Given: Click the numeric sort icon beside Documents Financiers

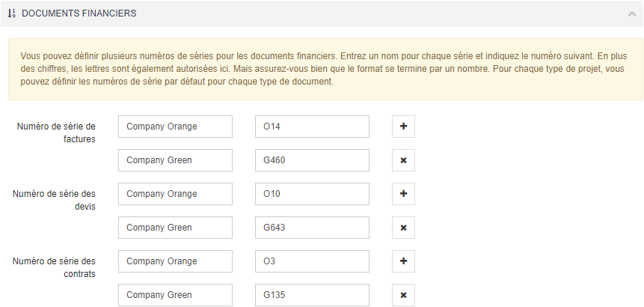Looking at the screenshot, I should [x=11, y=13].
